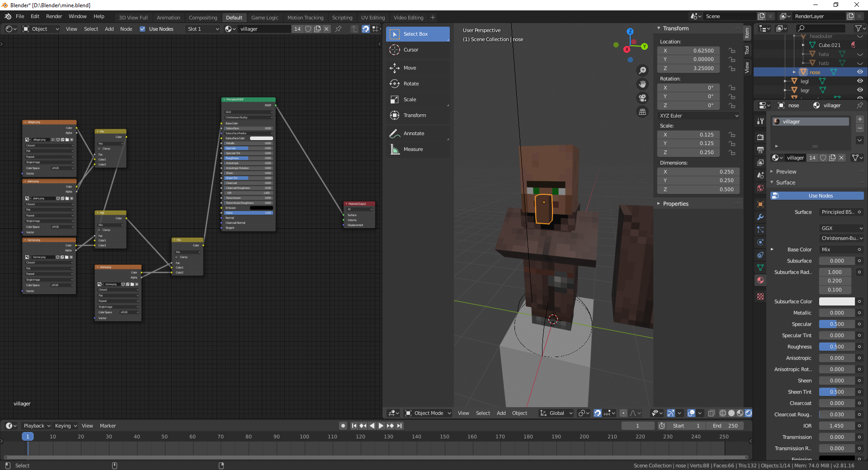Open the Physics properties tab
Image resolution: width=868 pixels, height=470 pixels.
760,242
